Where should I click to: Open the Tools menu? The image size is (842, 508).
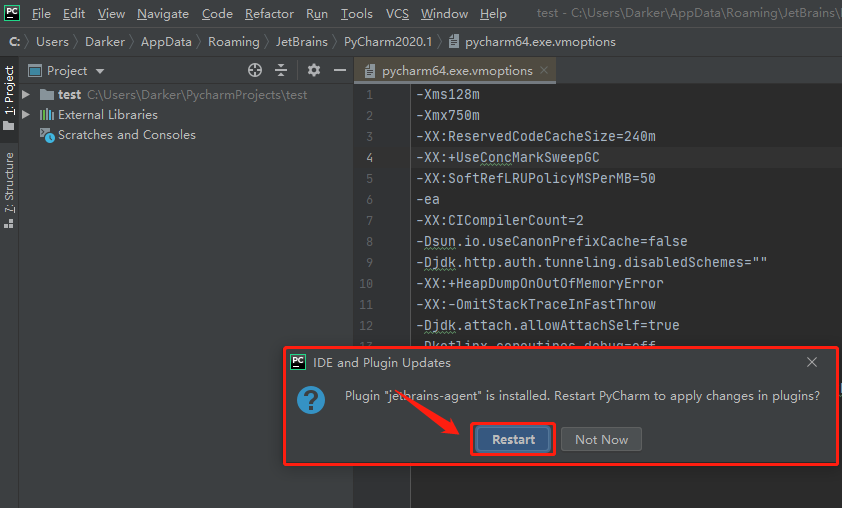[357, 14]
